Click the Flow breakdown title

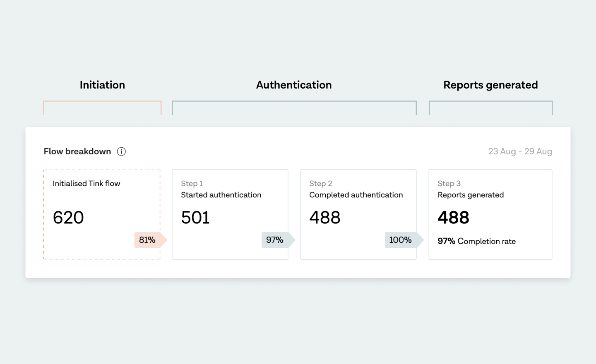click(77, 151)
